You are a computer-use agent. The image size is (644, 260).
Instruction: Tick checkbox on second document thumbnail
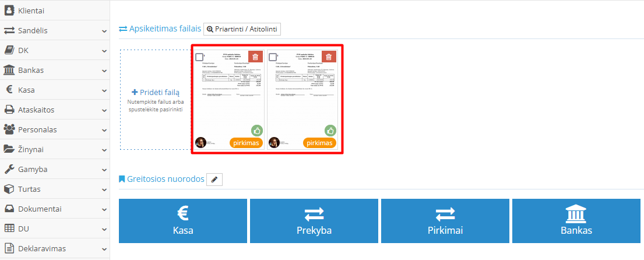point(273,57)
